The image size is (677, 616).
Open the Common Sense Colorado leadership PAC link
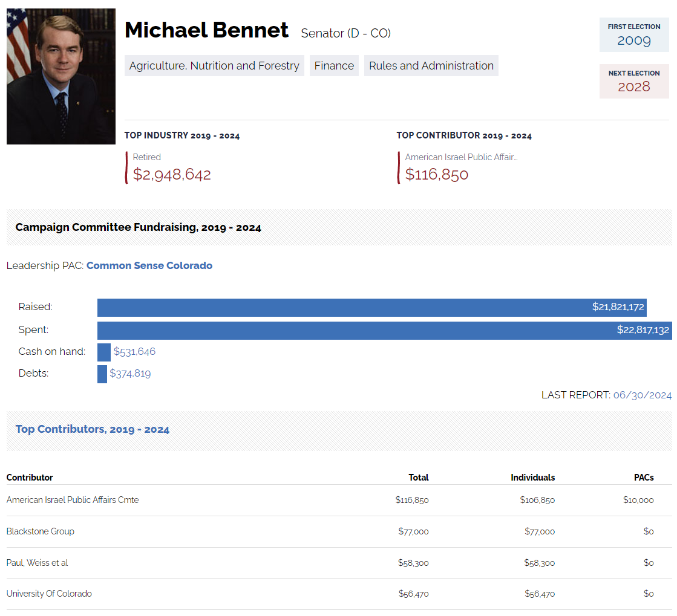click(149, 265)
